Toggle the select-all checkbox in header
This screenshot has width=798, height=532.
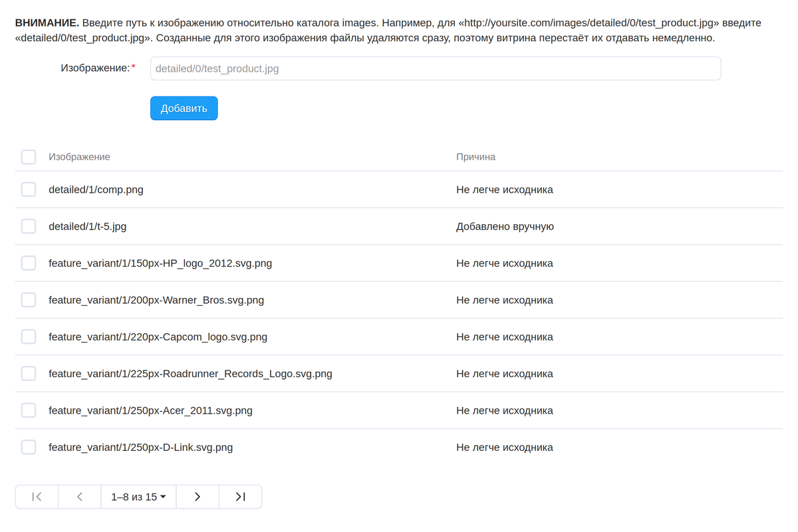point(29,157)
